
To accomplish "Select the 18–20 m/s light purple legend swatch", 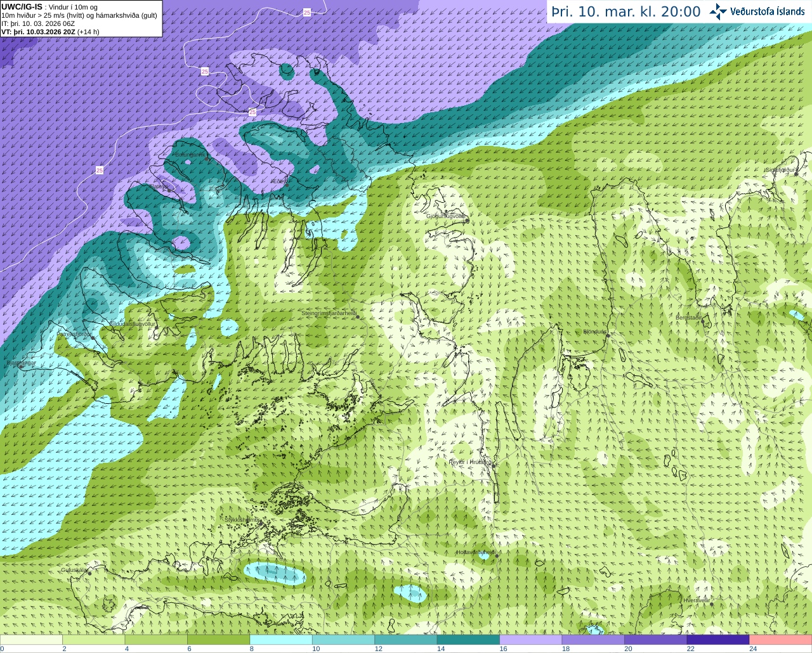I will click(593, 640).
